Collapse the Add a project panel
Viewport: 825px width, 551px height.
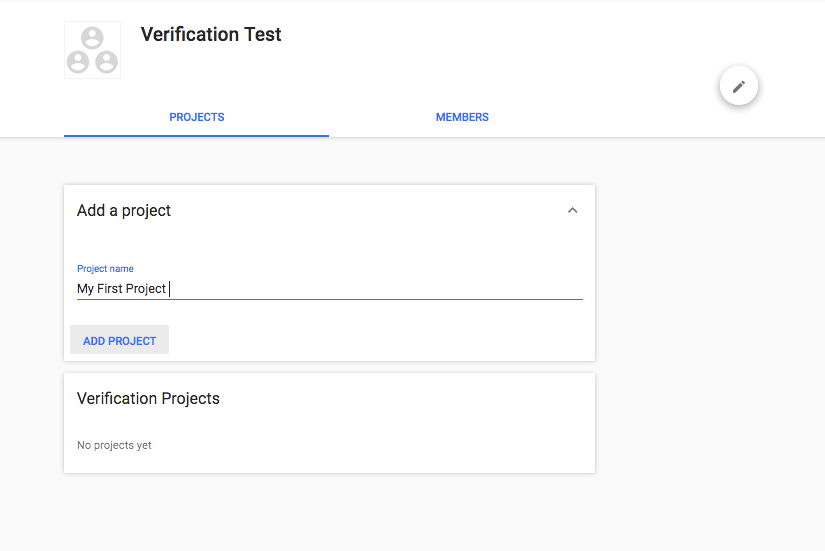(x=572, y=211)
